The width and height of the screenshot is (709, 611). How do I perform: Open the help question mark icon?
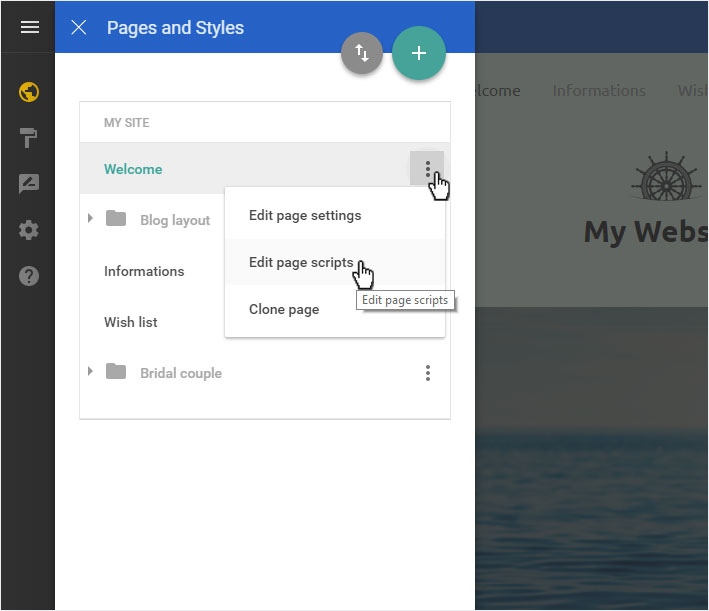[x=28, y=276]
